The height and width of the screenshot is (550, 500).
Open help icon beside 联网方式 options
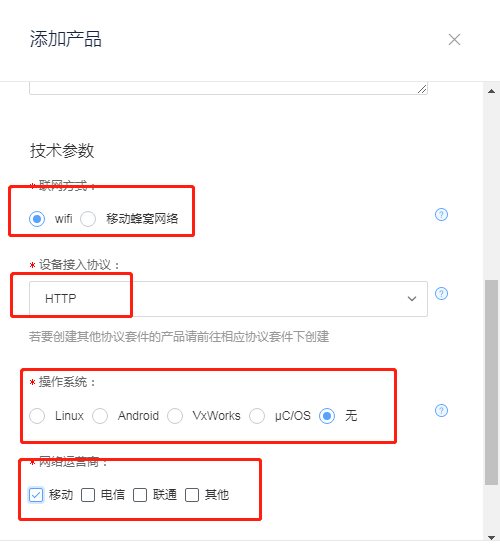click(x=441, y=214)
